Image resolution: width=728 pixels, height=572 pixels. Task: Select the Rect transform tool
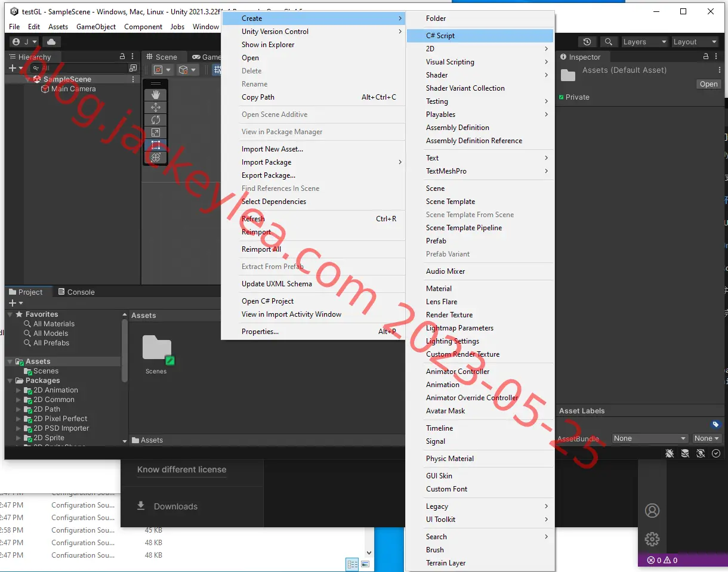point(156,145)
